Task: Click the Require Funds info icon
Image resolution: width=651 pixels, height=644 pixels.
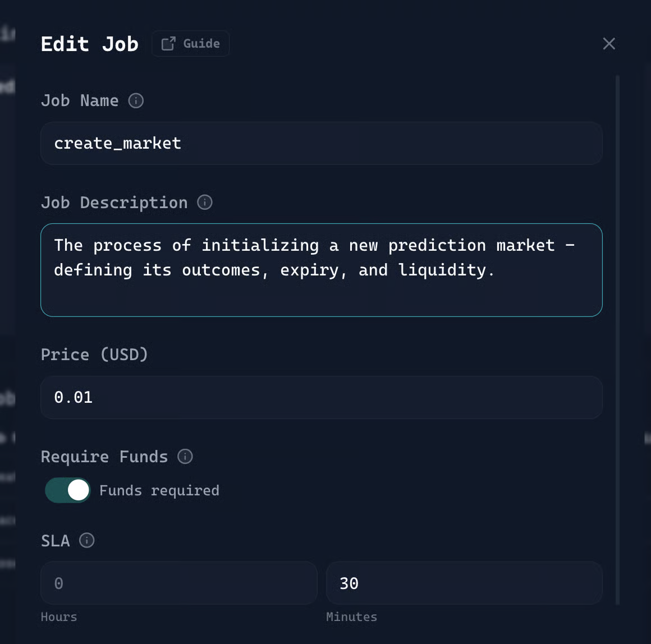Action: [x=185, y=457]
